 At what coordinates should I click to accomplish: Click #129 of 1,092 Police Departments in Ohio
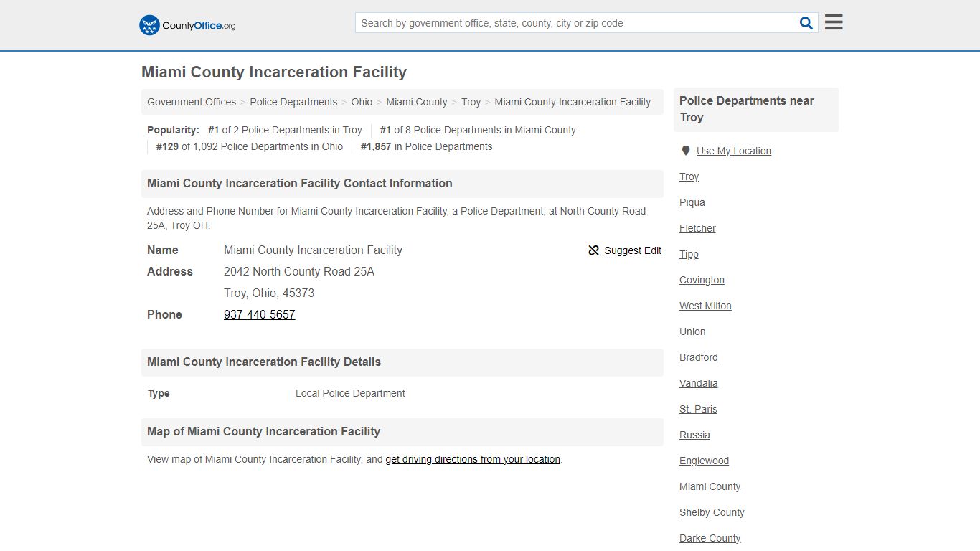pos(250,146)
